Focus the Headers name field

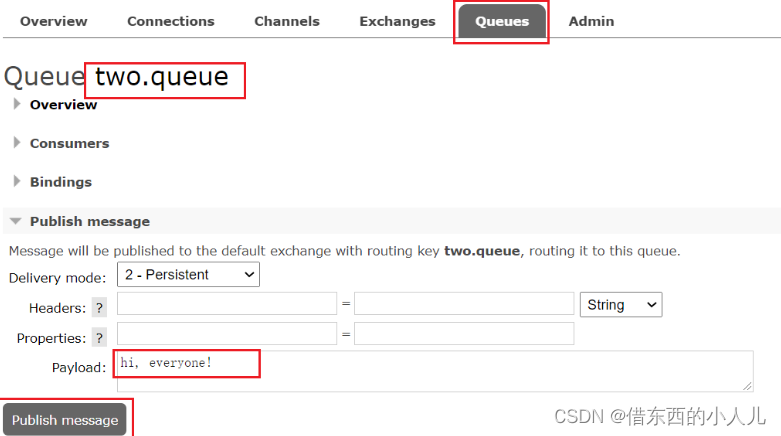227,303
